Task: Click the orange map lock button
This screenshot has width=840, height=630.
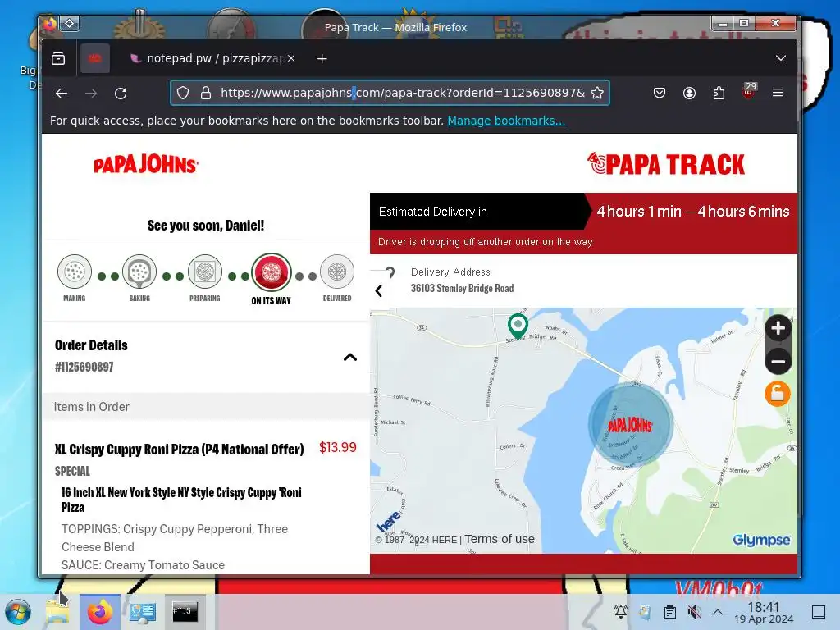Action: pyautogui.click(x=778, y=395)
